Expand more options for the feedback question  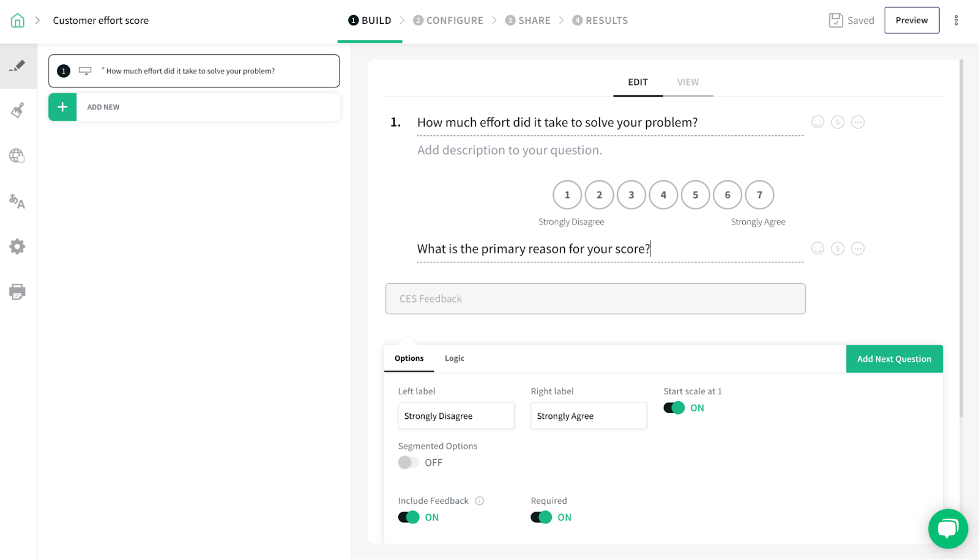[x=858, y=249]
